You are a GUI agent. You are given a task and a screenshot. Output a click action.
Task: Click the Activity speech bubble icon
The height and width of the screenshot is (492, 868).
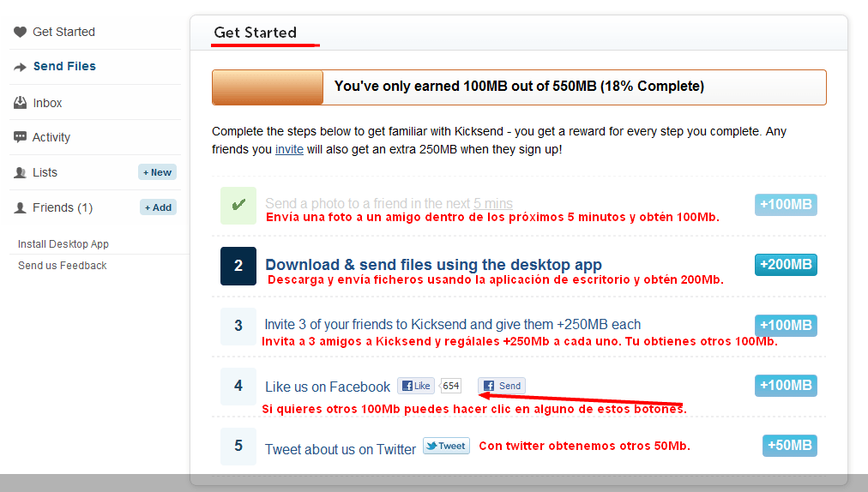20,137
